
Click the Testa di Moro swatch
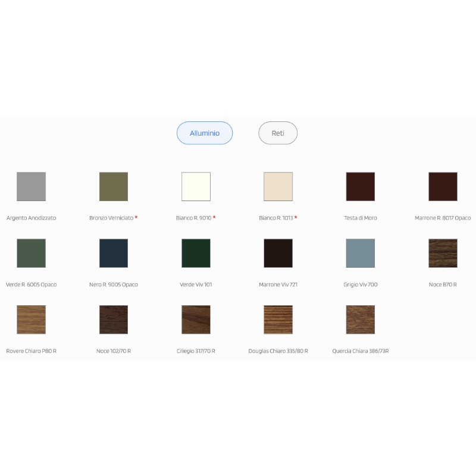click(x=361, y=186)
